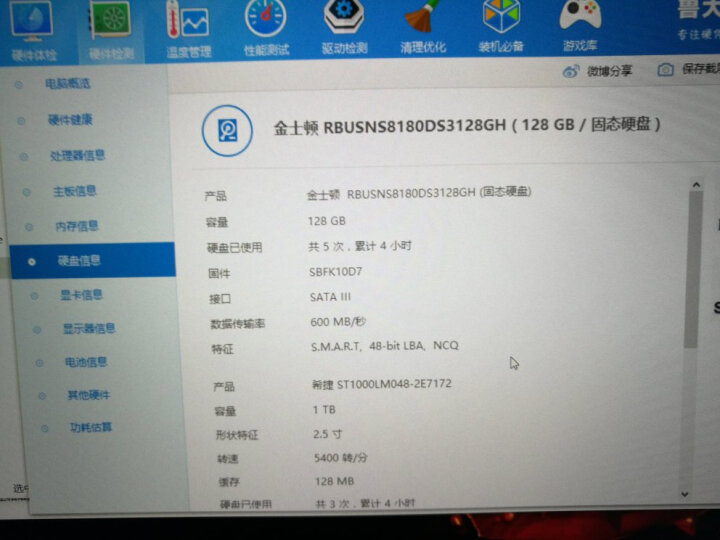Select 硬件健康 in the sidebar

click(70, 120)
